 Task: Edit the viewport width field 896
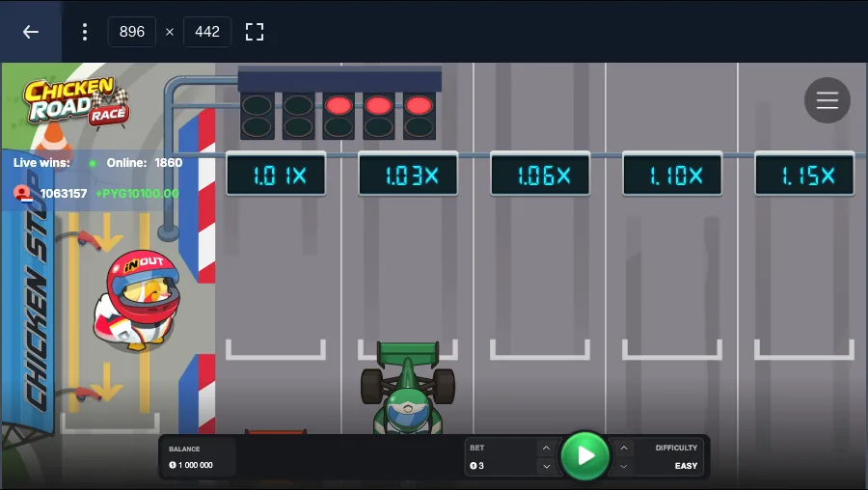132,32
